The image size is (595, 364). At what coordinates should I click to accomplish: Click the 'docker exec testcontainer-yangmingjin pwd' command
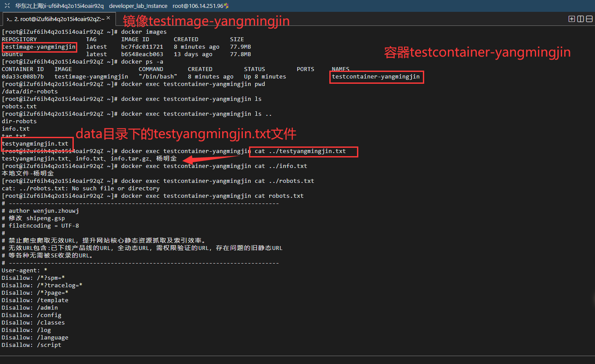193,84
